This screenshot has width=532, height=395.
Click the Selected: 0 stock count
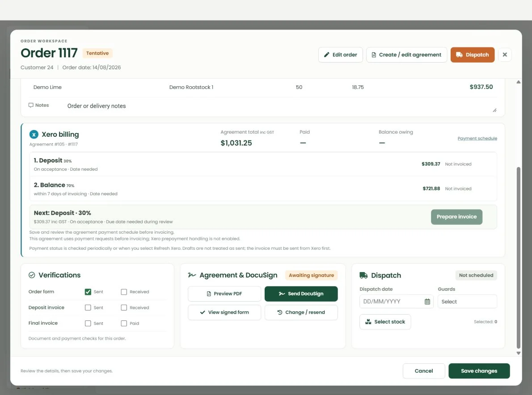coord(486,322)
